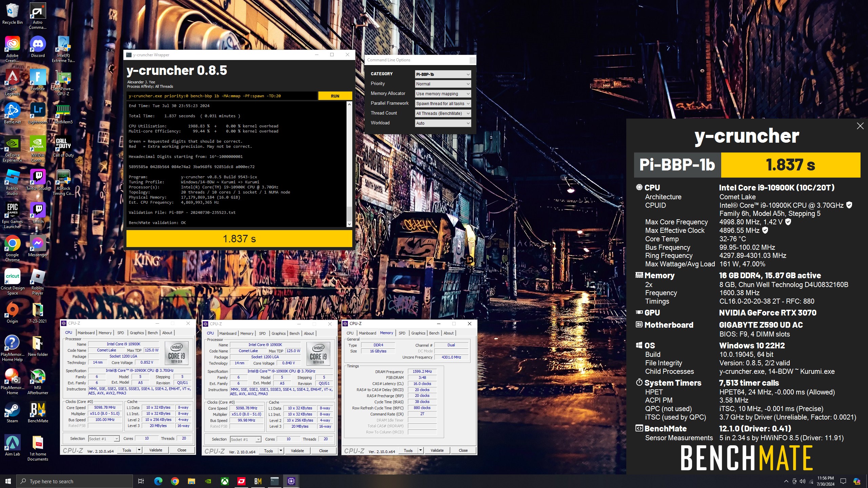Open Roblox Studio desktop icon
Viewport: 868px width, 488px height.
tap(12, 182)
